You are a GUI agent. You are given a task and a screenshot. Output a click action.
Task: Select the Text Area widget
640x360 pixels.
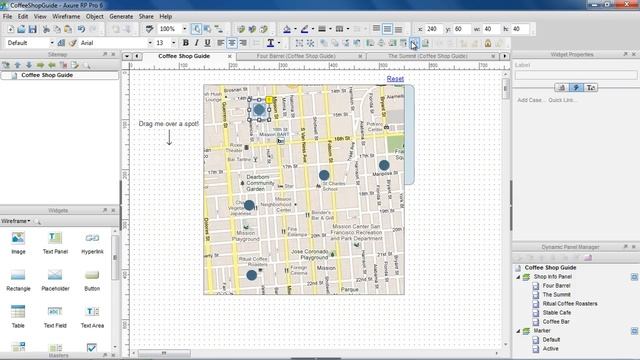click(92, 316)
